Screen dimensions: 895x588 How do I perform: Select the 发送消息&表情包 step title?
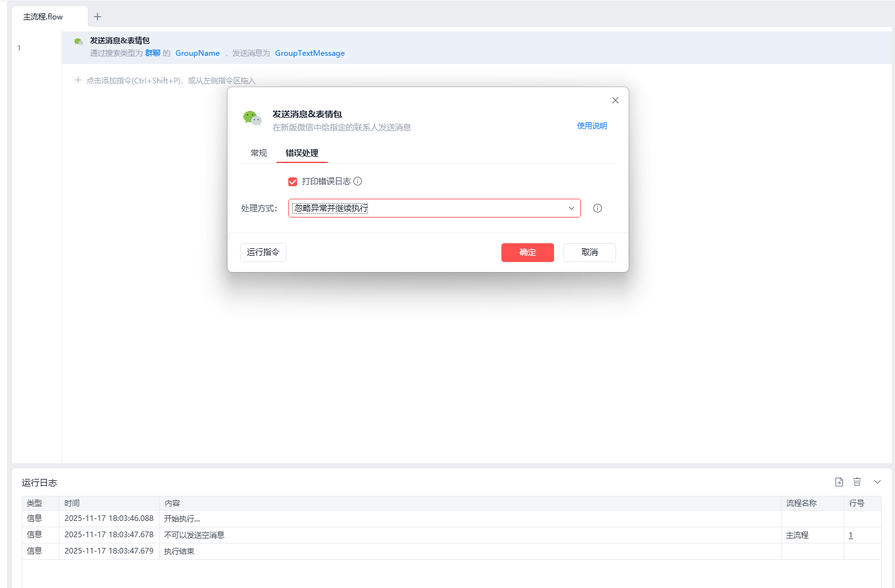click(120, 41)
